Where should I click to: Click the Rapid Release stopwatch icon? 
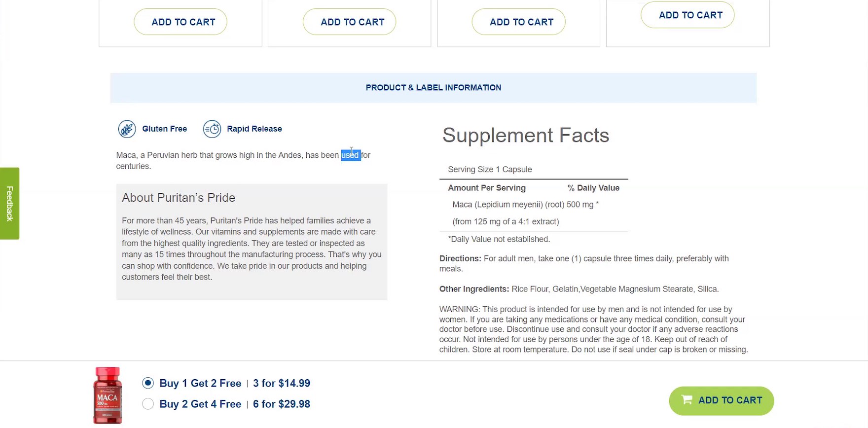point(212,129)
